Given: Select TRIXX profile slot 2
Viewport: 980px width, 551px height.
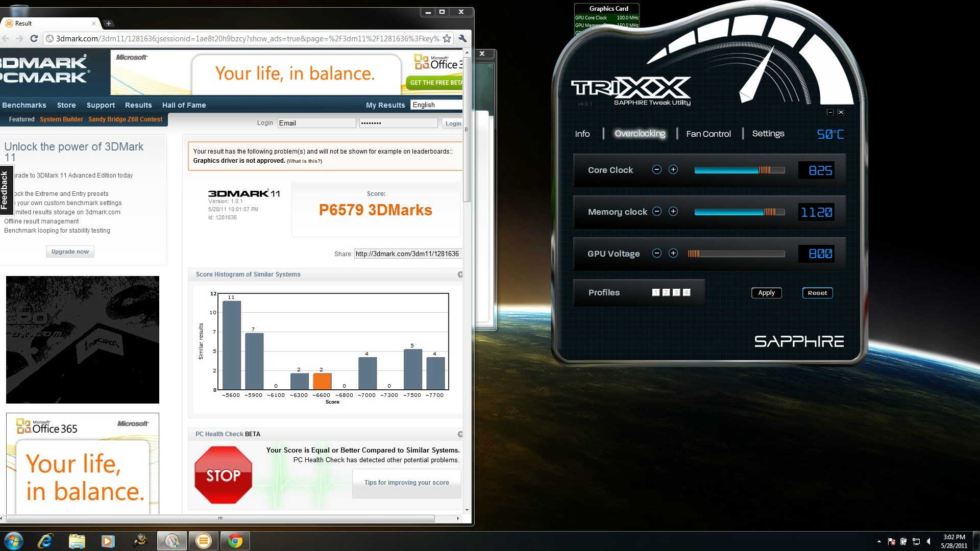Looking at the screenshot, I should click(666, 292).
